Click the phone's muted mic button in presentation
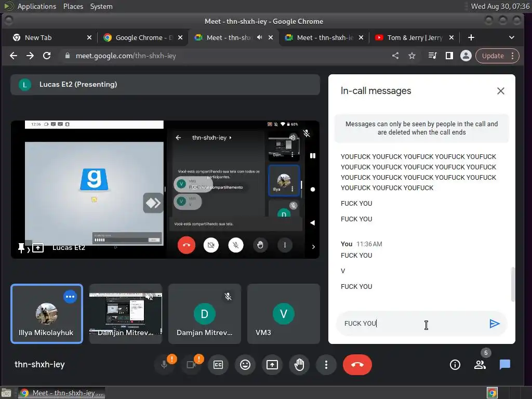The width and height of the screenshot is (532, 399). coord(236,245)
